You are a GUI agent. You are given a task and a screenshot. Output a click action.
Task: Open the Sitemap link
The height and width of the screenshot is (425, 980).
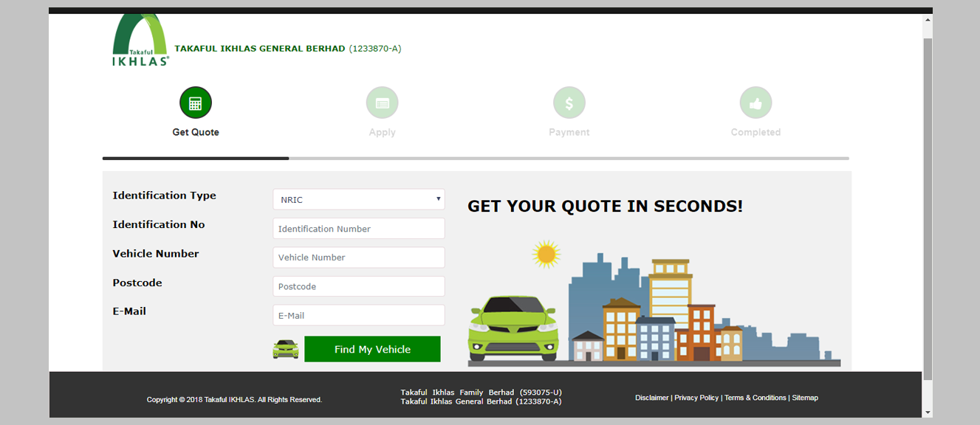click(805, 398)
